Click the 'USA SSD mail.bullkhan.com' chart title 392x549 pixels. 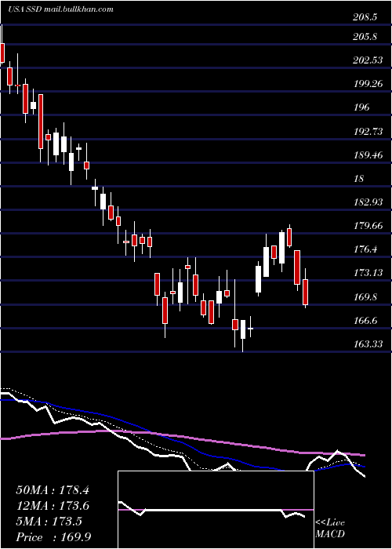coord(61,9)
